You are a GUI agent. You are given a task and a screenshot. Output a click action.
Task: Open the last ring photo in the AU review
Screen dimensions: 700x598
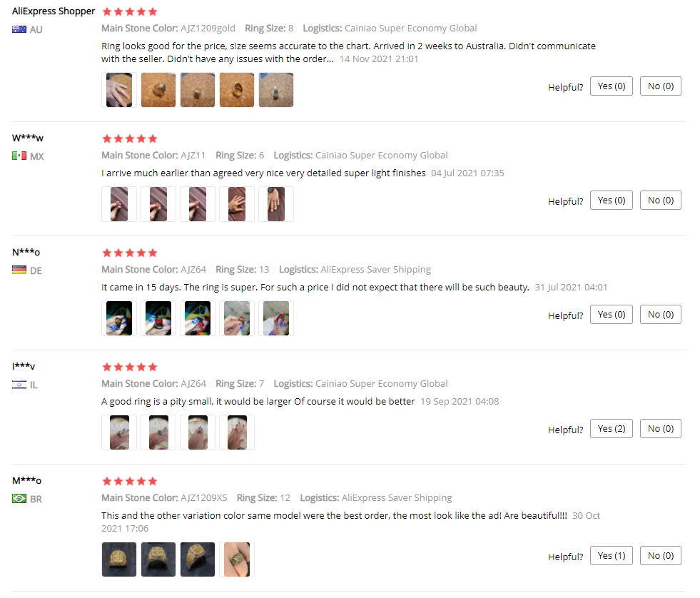(276, 90)
